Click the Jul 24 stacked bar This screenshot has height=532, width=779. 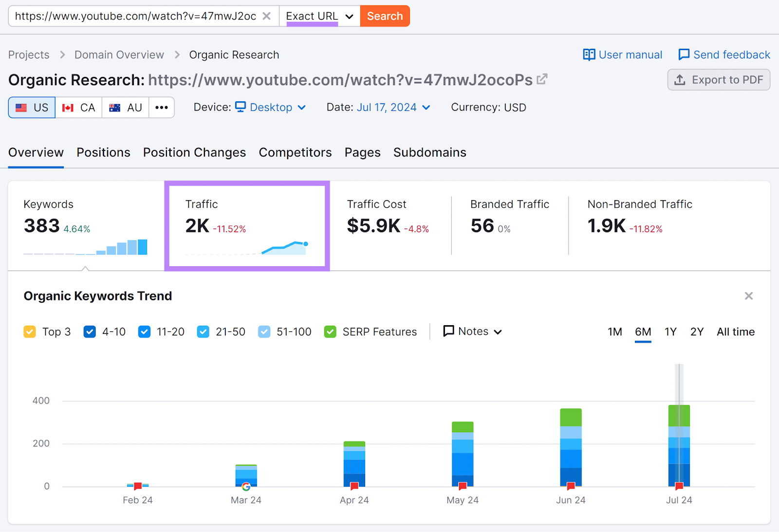coord(679,445)
